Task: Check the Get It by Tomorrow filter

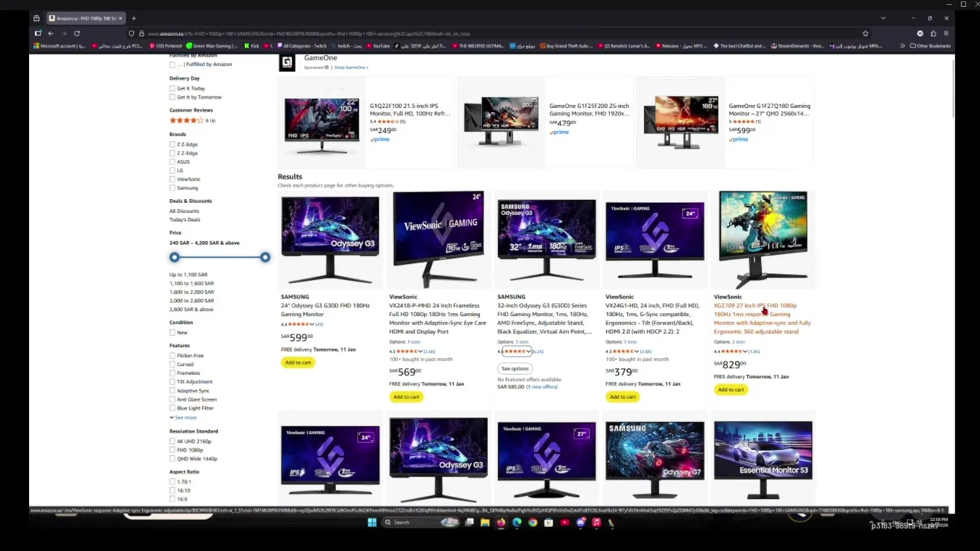Action: 172,97
